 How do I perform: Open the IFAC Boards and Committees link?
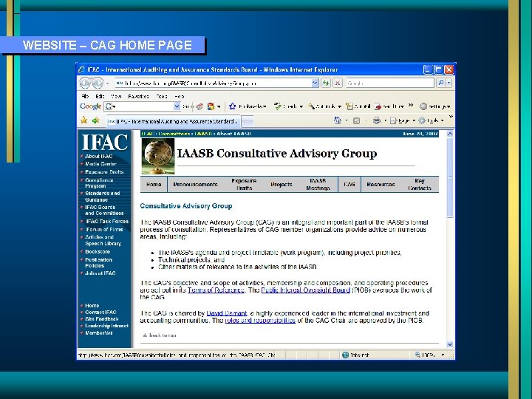pyautogui.click(x=104, y=211)
